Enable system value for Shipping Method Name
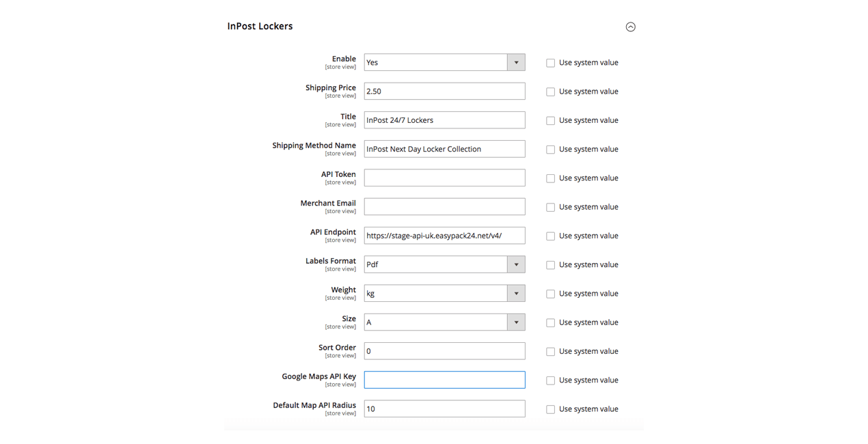 [550, 150]
